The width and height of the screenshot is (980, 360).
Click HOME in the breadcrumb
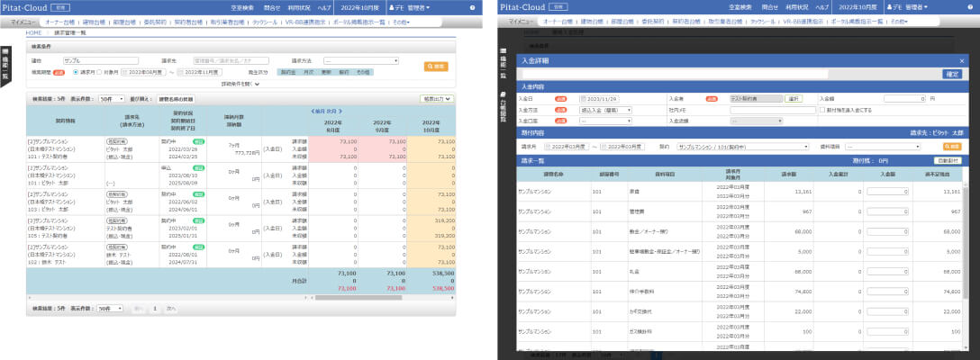click(34, 32)
